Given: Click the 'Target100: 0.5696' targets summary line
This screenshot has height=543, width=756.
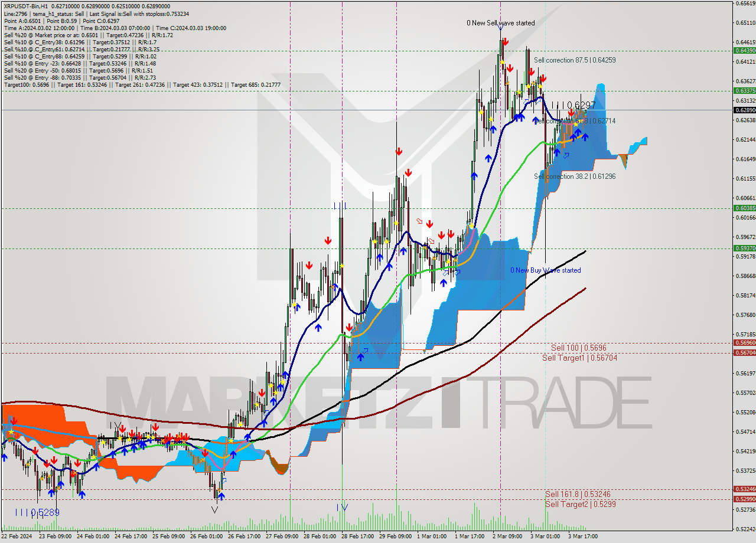Looking at the screenshot, I should pos(142,85).
